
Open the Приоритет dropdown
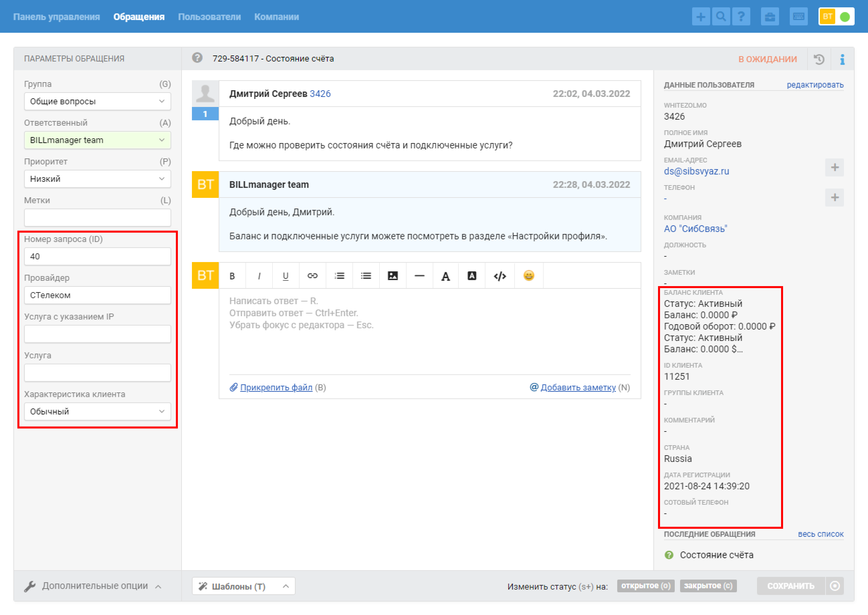tap(97, 179)
